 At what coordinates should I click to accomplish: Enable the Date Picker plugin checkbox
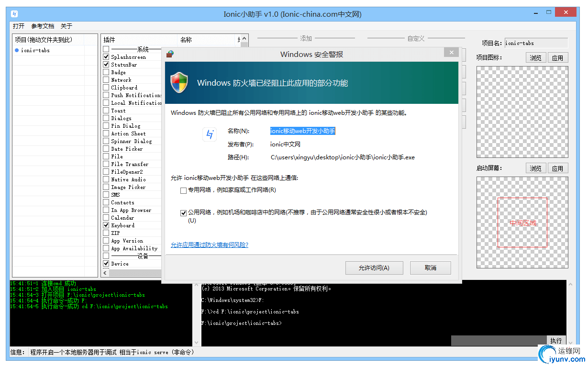106,149
